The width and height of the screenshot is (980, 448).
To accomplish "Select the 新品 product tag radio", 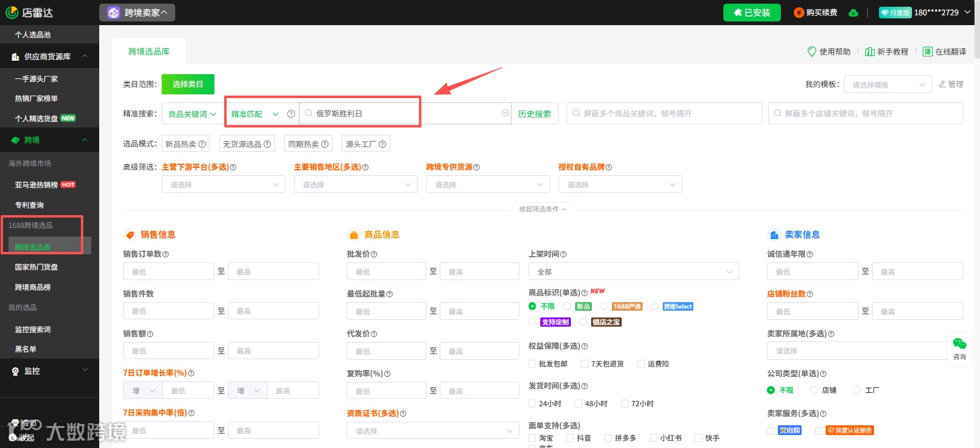I will pyautogui.click(x=567, y=306).
